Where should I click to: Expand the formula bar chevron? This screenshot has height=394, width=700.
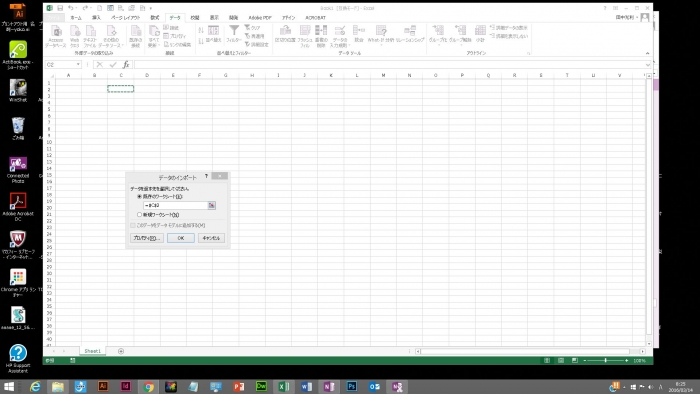coord(648,65)
